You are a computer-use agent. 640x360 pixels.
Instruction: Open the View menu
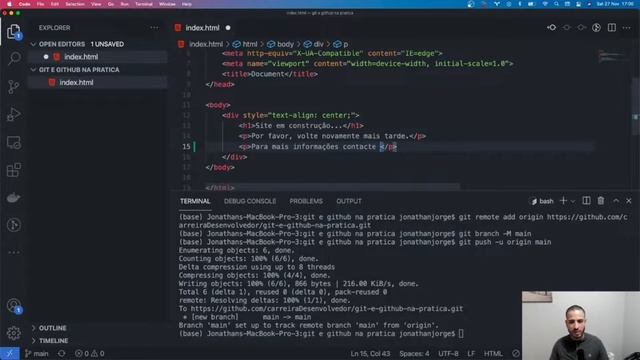point(96,4)
